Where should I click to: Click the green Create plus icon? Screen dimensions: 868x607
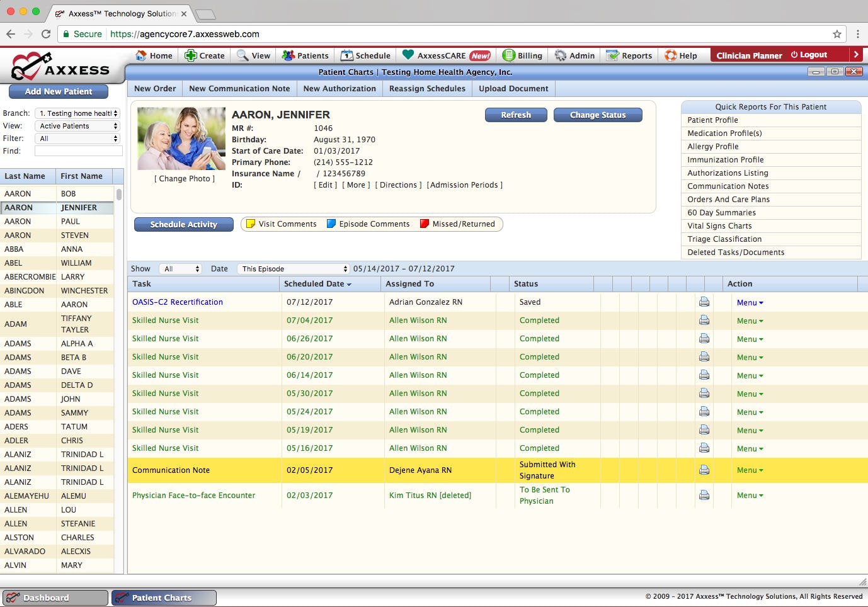pyautogui.click(x=190, y=55)
